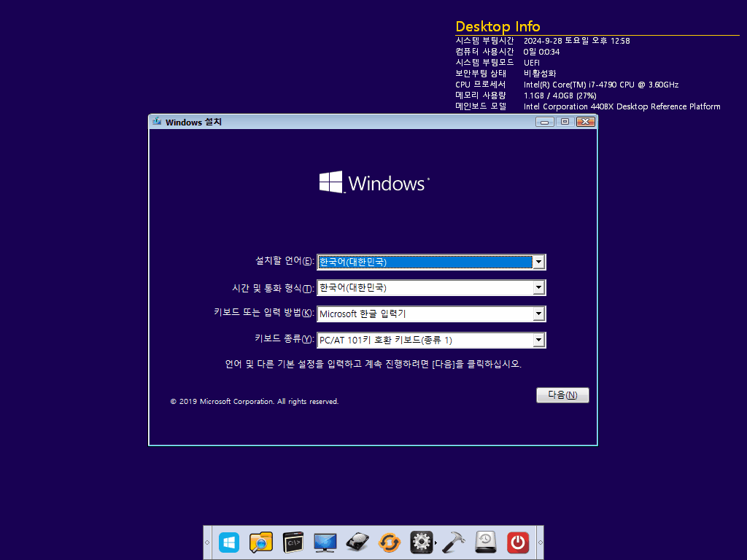This screenshot has height=560, width=747.
Task: Open the blue monitor display dock icon
Action: [325, 542]
